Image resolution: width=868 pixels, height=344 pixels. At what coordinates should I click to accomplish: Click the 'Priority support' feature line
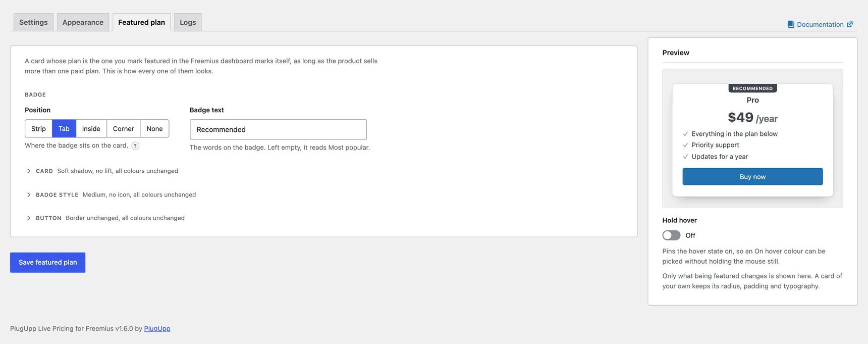715,145
